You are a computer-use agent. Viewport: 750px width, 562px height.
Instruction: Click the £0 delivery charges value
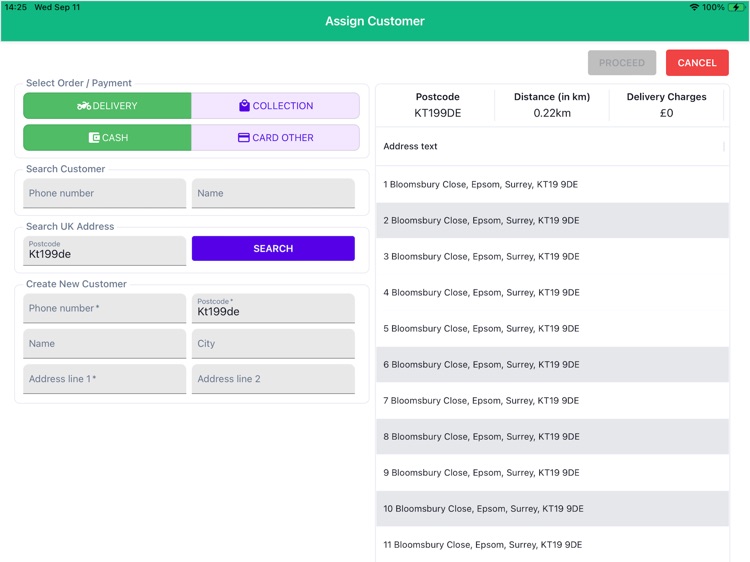[666, 113]
